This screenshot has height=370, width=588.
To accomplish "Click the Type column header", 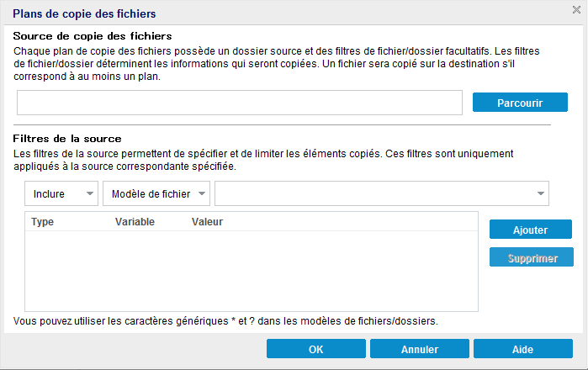I will pos(43,222).
